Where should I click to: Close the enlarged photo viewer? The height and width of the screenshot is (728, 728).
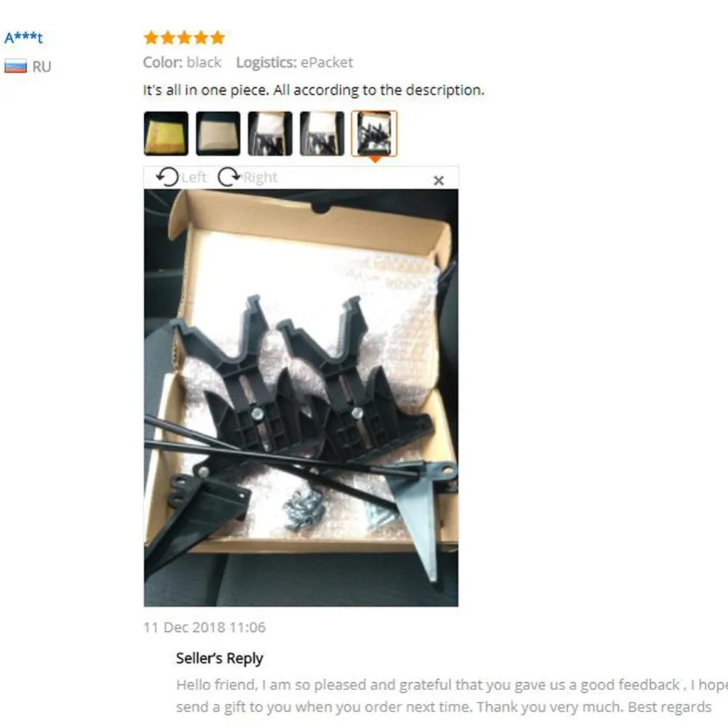coord(438,181)
